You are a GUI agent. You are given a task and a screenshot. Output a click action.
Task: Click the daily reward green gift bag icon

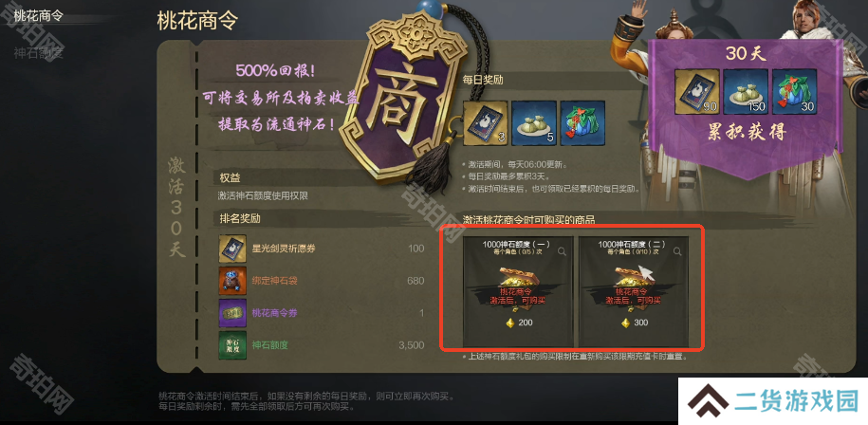click(x=582, y=123)
